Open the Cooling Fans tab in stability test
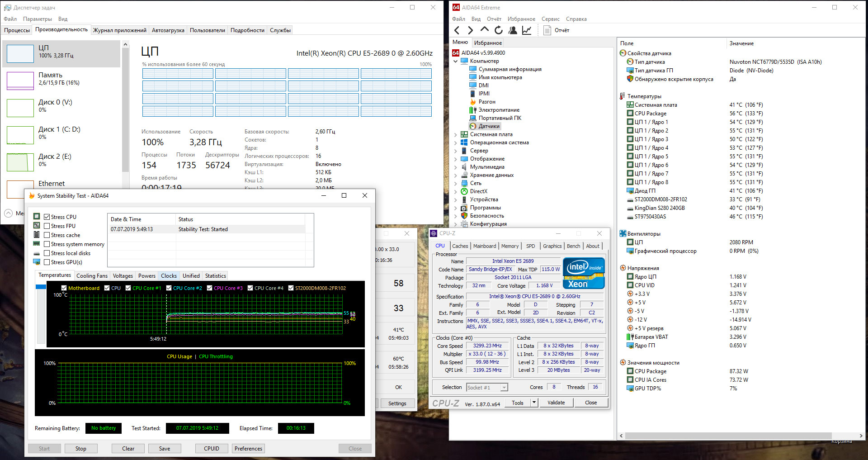Image resolution: width=868 pixels, height=460 pixels. coord(92,276)
